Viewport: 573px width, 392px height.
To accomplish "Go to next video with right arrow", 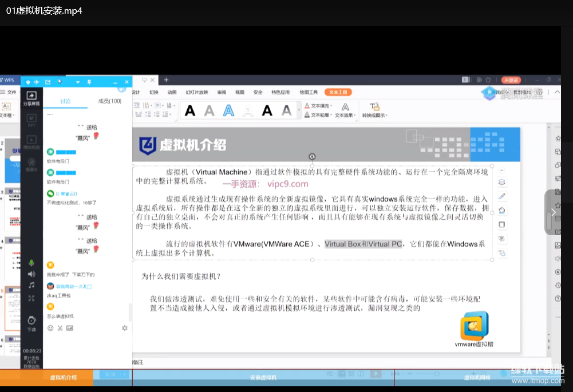I will point(554,212).
